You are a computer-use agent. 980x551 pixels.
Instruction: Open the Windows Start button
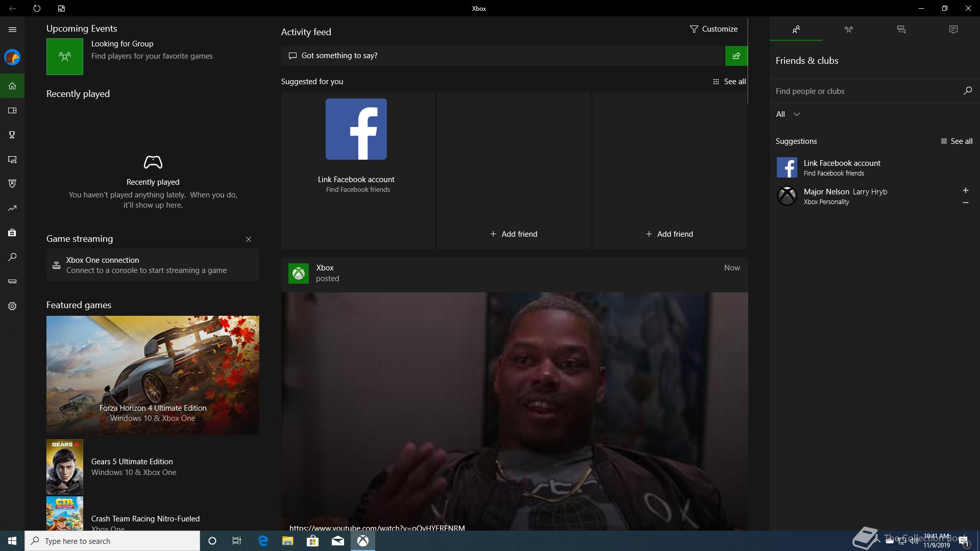[x=12, y=541]
